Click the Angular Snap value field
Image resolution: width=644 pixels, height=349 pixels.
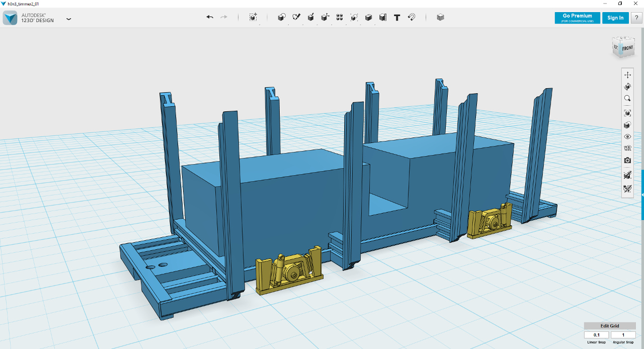[623, 335]
